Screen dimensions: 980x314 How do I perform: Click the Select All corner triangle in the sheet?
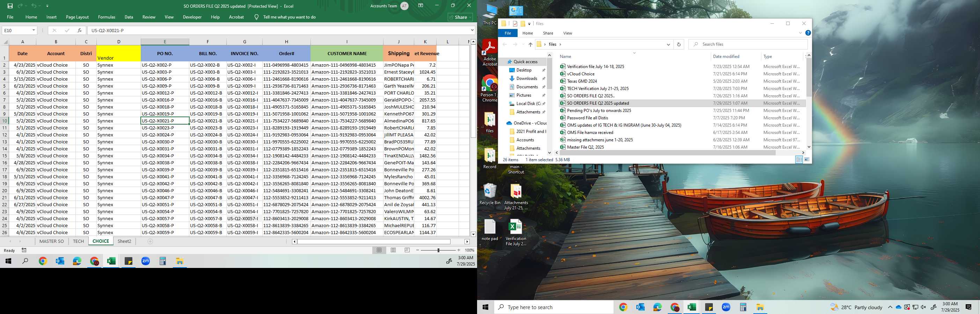coord(5,42)
